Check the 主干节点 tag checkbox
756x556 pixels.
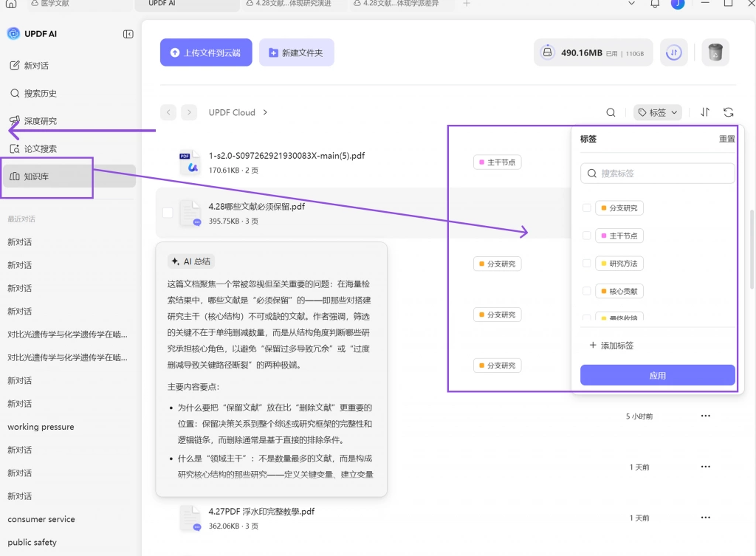[x=586, y=236]
